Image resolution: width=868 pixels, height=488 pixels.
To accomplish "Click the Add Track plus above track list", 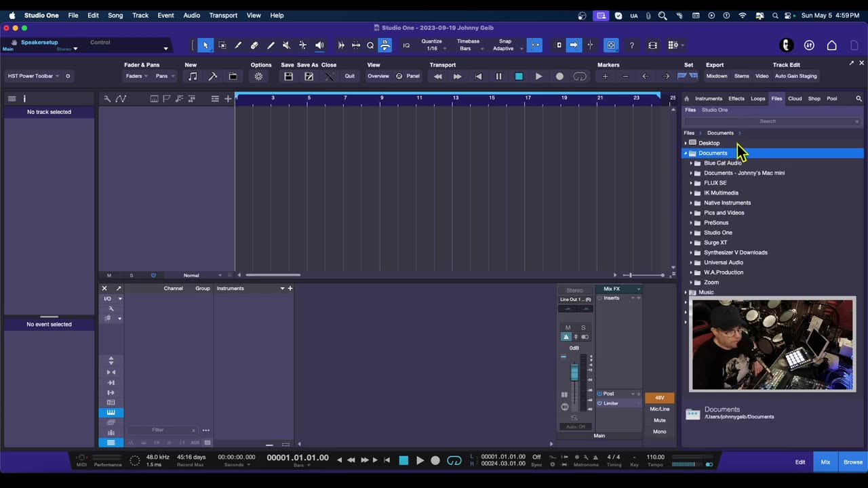I will 228,99.
